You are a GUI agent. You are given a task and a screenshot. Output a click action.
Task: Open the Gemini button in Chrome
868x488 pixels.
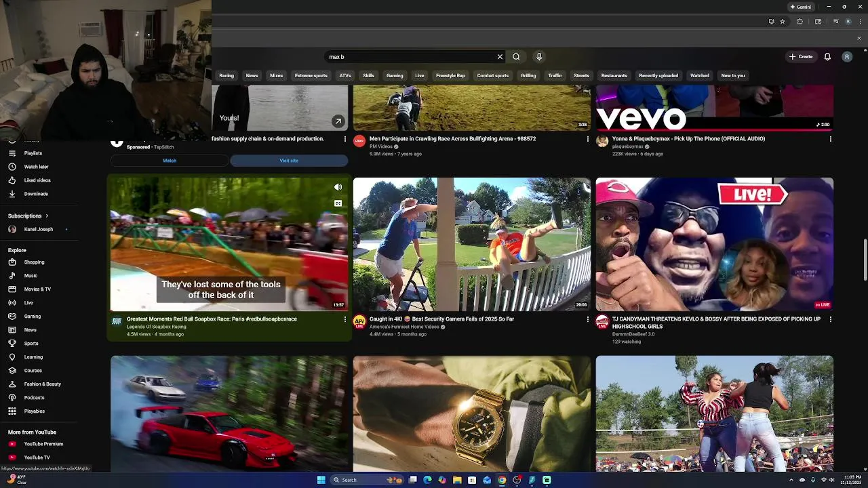pos(801,7)
